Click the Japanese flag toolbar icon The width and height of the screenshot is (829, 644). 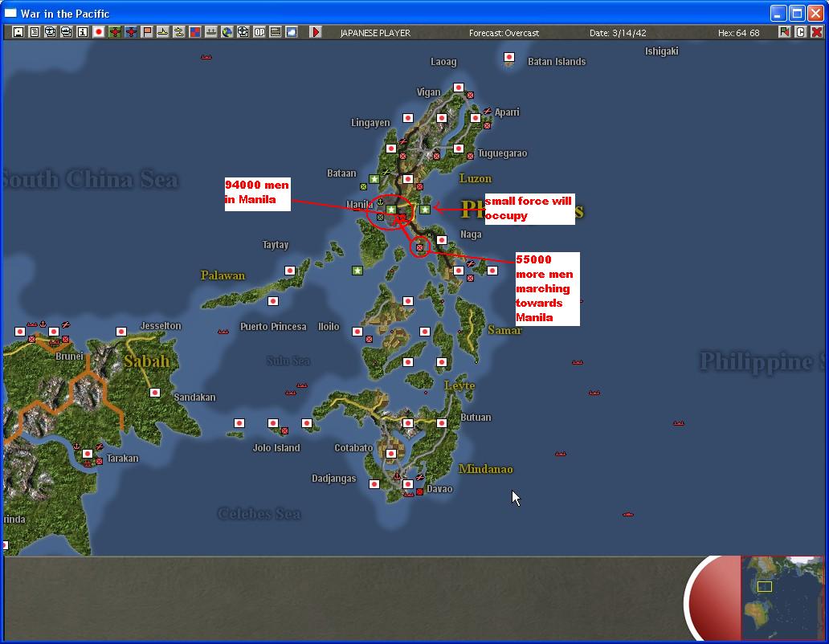pos(99,32)
